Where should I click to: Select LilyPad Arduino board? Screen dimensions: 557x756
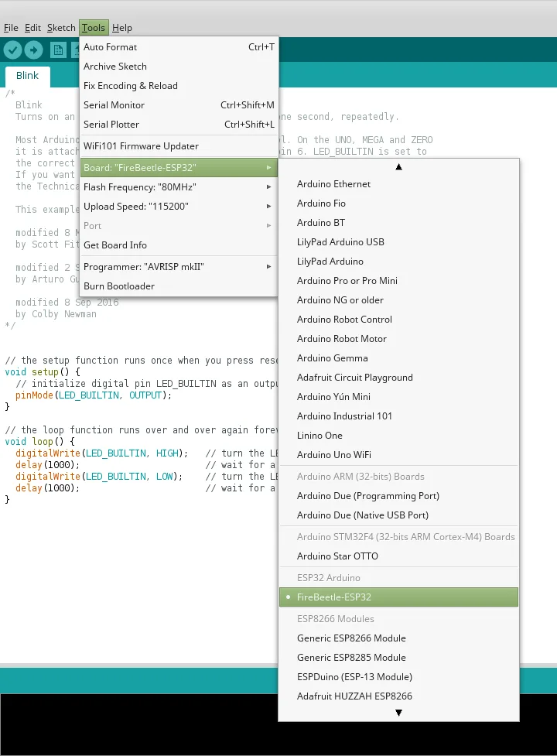click(x=398, y=262)
